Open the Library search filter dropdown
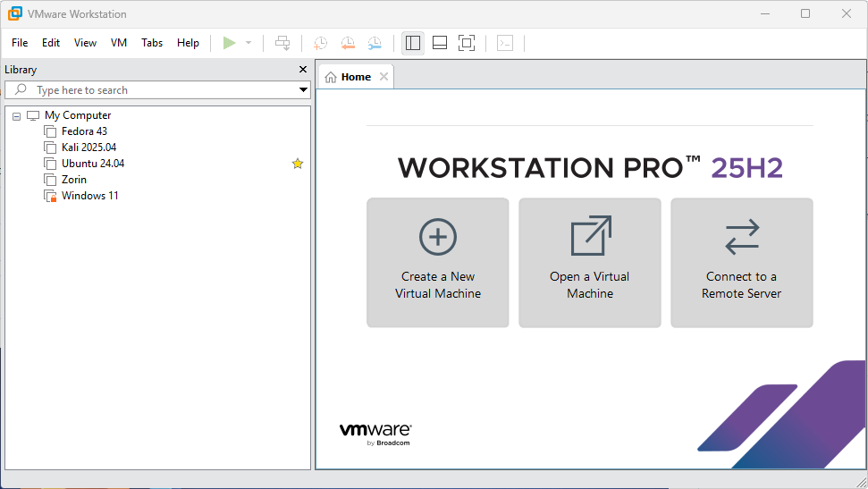The image size is (868, 489). 303,89
